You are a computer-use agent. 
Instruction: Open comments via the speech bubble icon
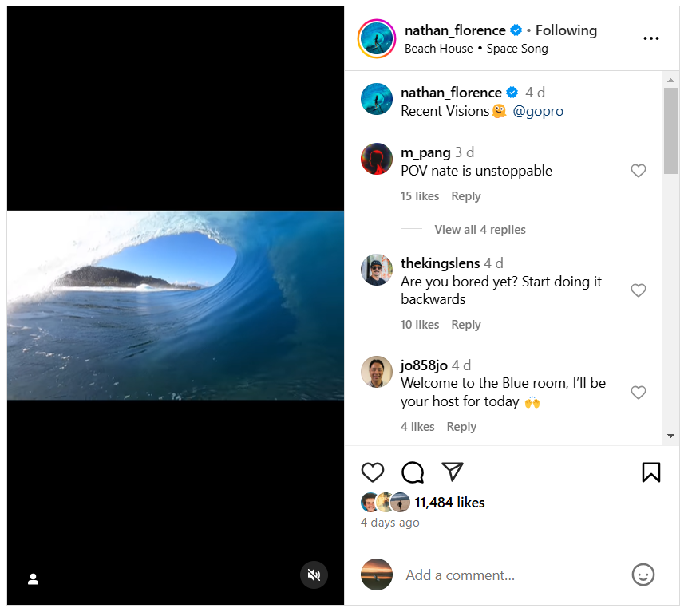pyautogui.click(x=412, y=472)
